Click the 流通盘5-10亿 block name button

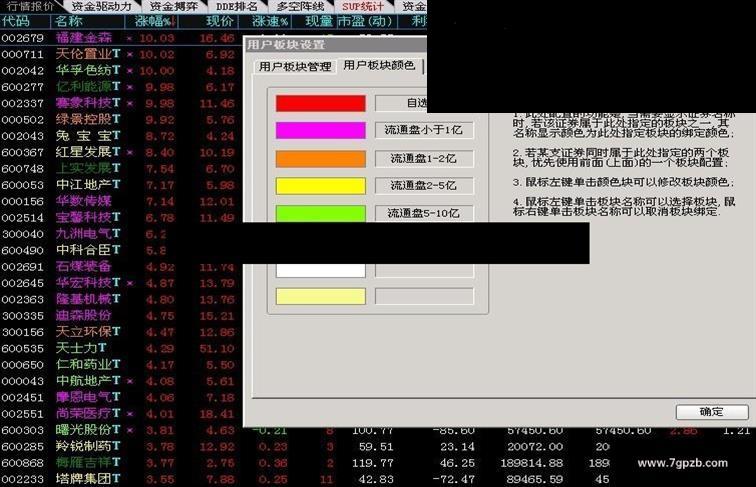[x=424, y=213]
